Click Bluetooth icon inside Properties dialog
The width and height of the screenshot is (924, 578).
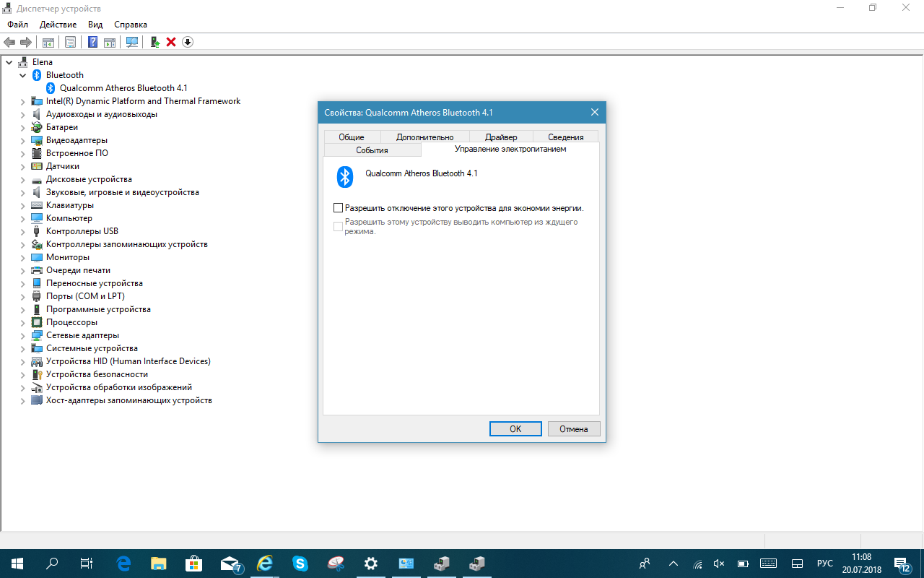pyautogui.click(x=345, y=177)
